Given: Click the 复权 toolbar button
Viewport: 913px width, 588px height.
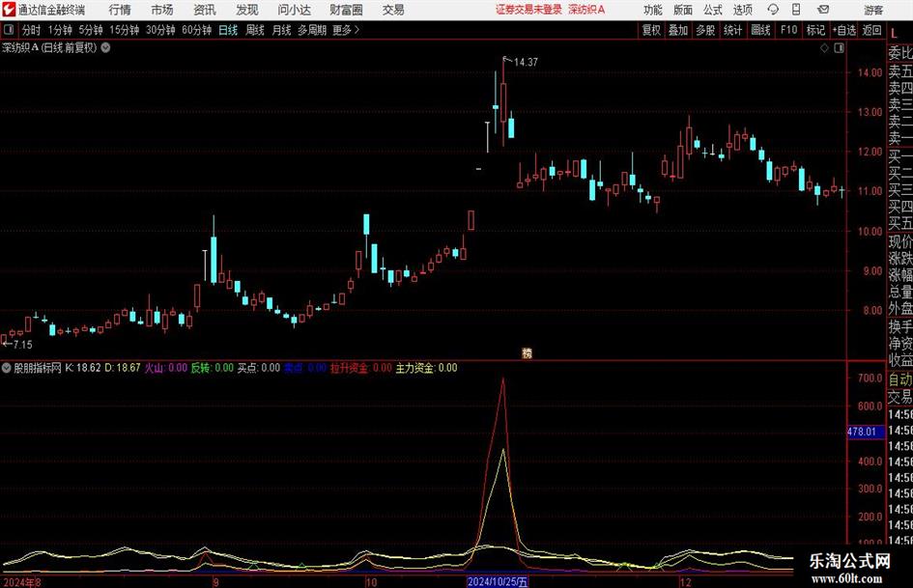Looking at the screenshot, I should pos(651,30).
